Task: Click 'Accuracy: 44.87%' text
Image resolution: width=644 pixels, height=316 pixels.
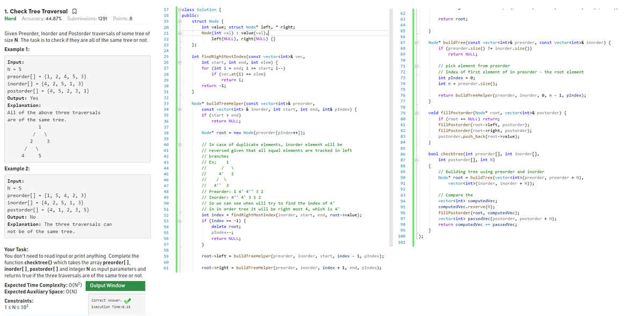Action: (41, 19)
